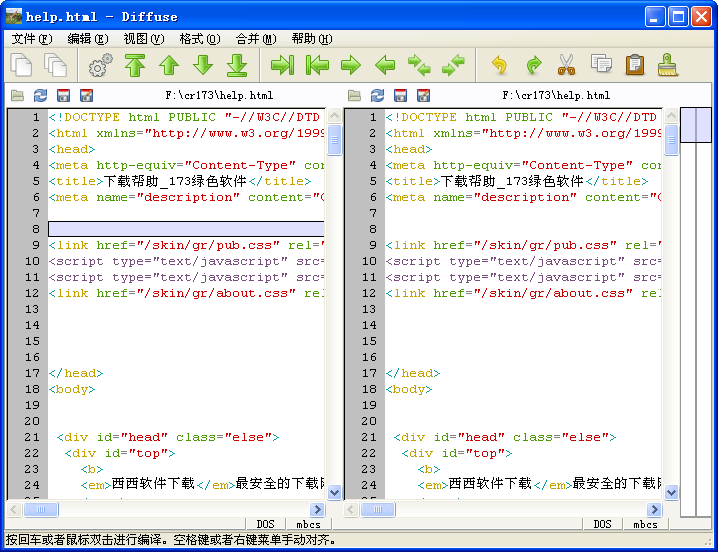Image resolution: width=718 pixels, height=552 pixels.
Task: Click the Paste clipboard icon
Action: 634,66
